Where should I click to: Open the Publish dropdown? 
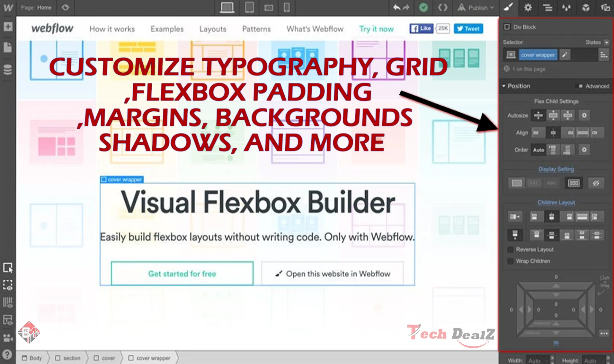[x=476, y=8]
